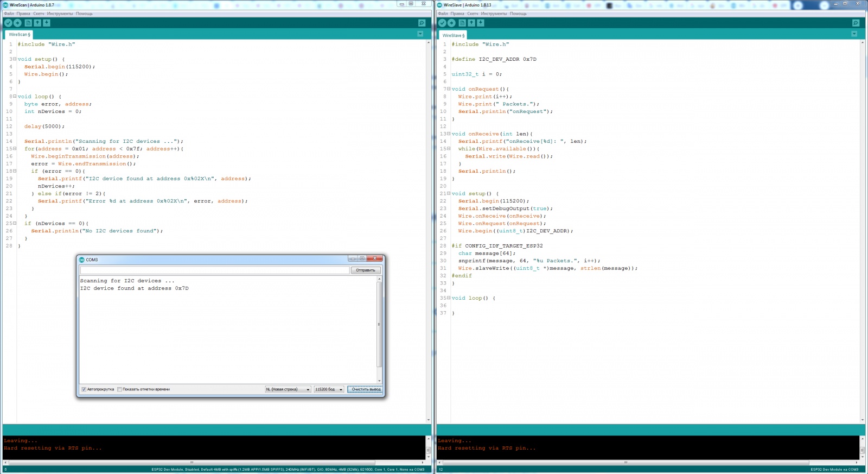Click 'uint32_t i = 0;' line in WireSlave

(476, 74)
